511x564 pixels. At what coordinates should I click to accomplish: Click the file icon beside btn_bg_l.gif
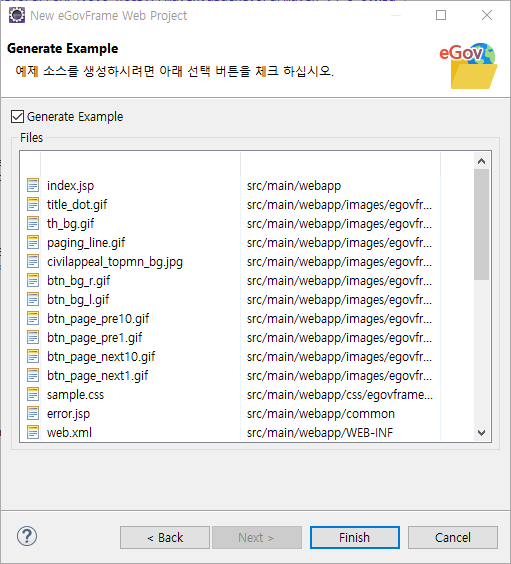point(33,299)
